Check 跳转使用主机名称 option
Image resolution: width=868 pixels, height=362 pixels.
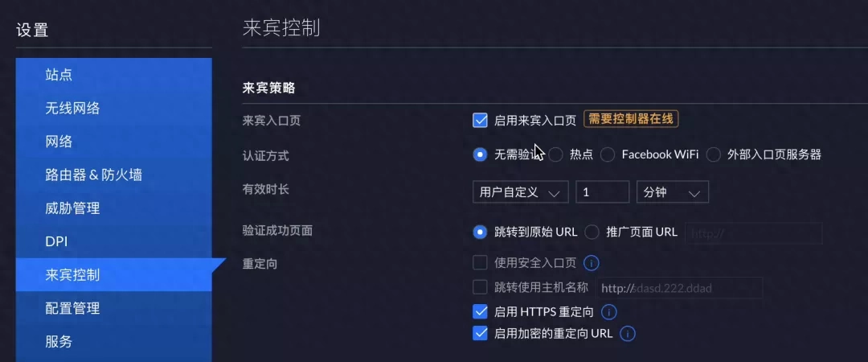pos(480,287)
